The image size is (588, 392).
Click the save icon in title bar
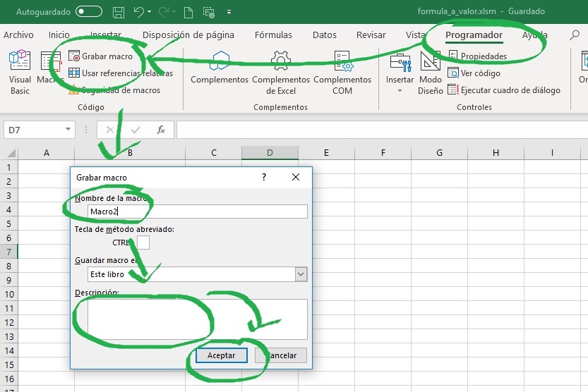(119, 12)
